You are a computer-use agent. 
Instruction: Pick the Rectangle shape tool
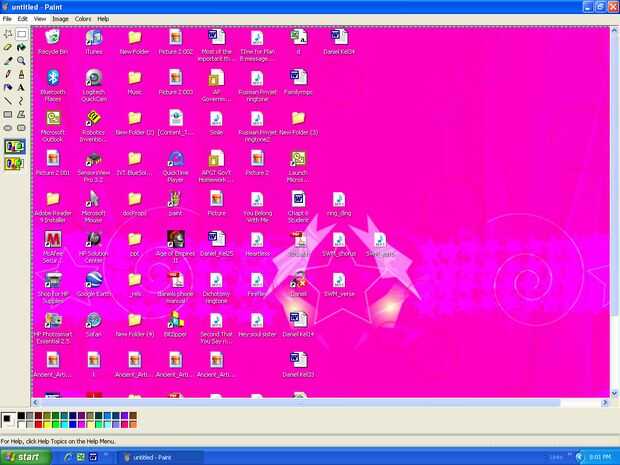point(8,115)
